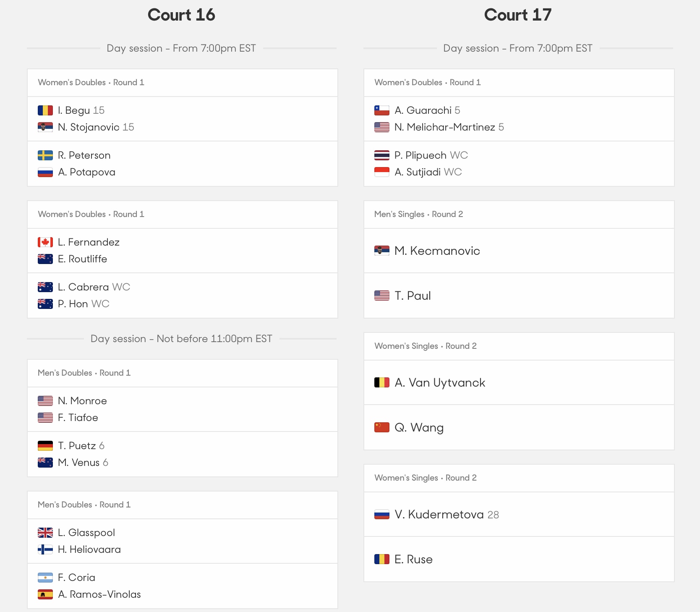Select N. Melichar-Martinez name

pos(445,127)
